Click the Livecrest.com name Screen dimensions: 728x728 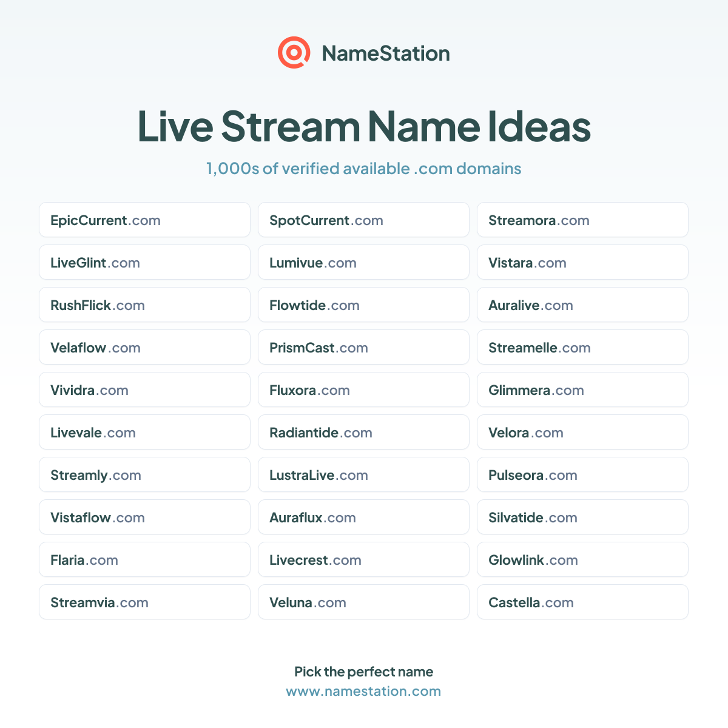(x=363, y=559)
